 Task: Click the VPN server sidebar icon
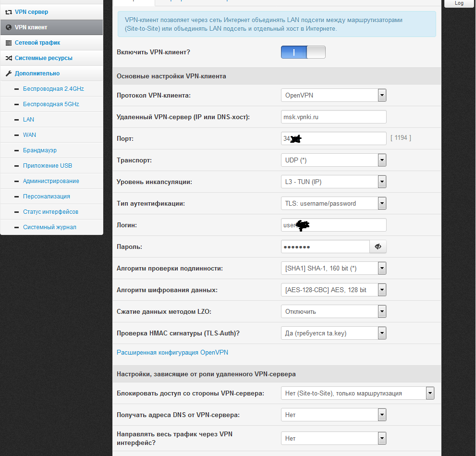pos(9,12)
